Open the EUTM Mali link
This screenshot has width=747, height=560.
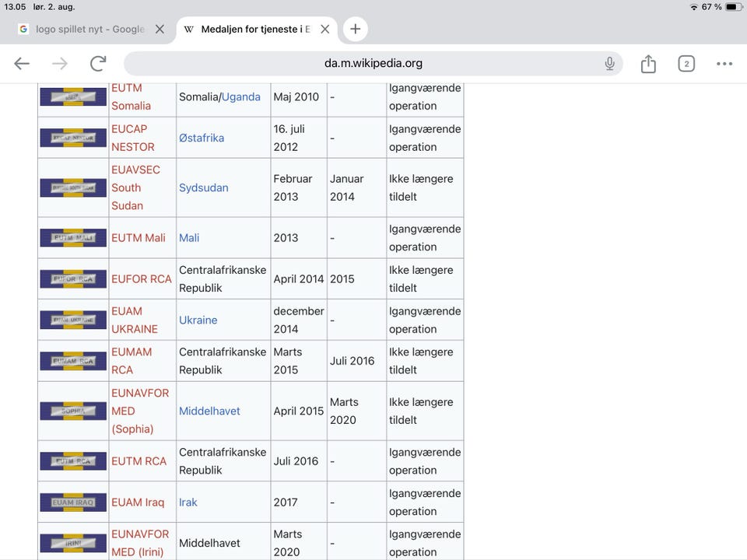click(x=139, y=238)
